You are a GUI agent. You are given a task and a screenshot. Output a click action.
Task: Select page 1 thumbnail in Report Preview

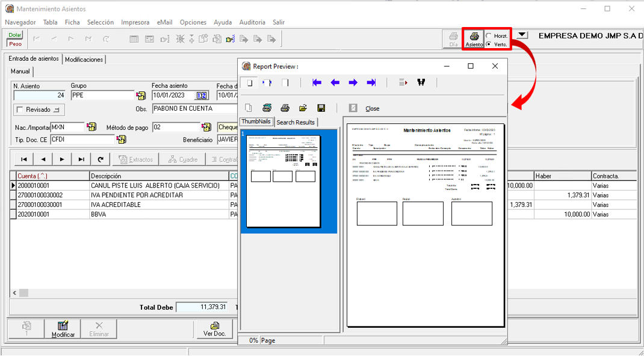(x=283, y=181)
